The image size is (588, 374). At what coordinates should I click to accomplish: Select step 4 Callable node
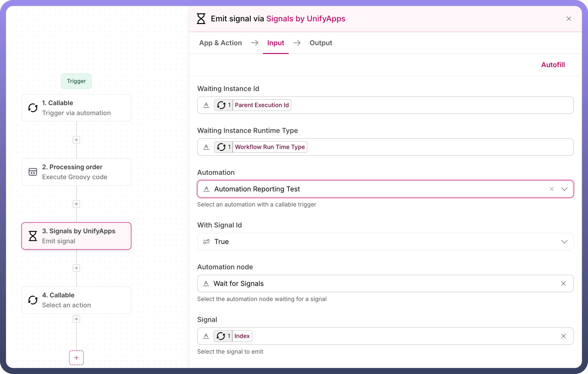pos(76,300)
